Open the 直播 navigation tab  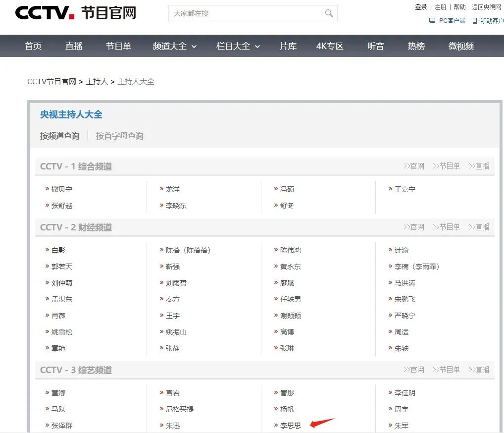pos(74,46)
